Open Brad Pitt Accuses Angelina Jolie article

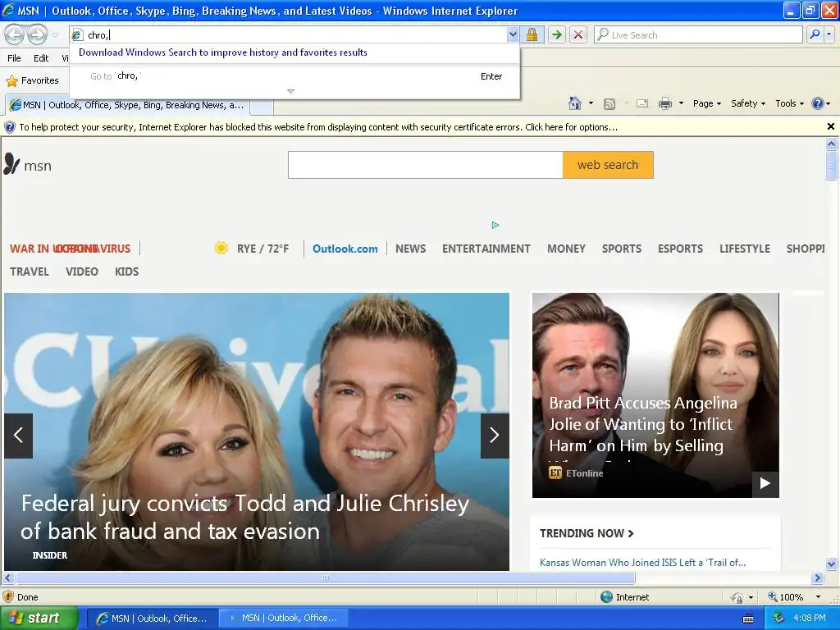(x=643, y=424)
